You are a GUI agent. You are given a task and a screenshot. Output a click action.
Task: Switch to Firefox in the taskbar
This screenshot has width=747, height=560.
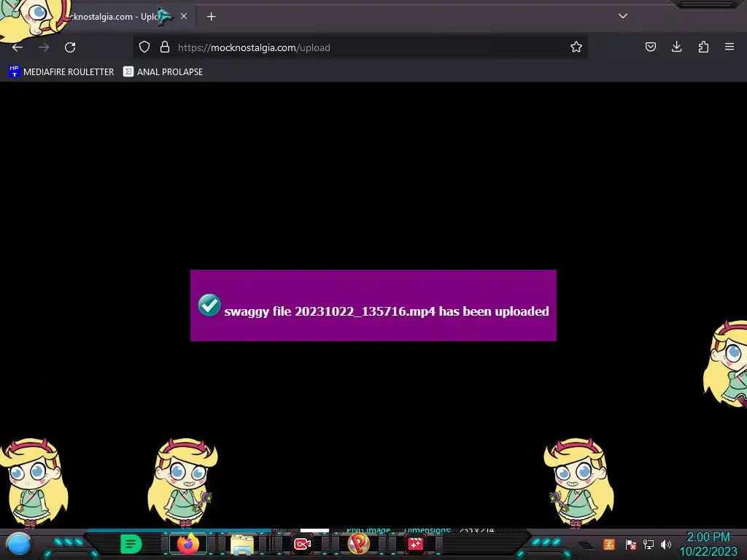188,543
